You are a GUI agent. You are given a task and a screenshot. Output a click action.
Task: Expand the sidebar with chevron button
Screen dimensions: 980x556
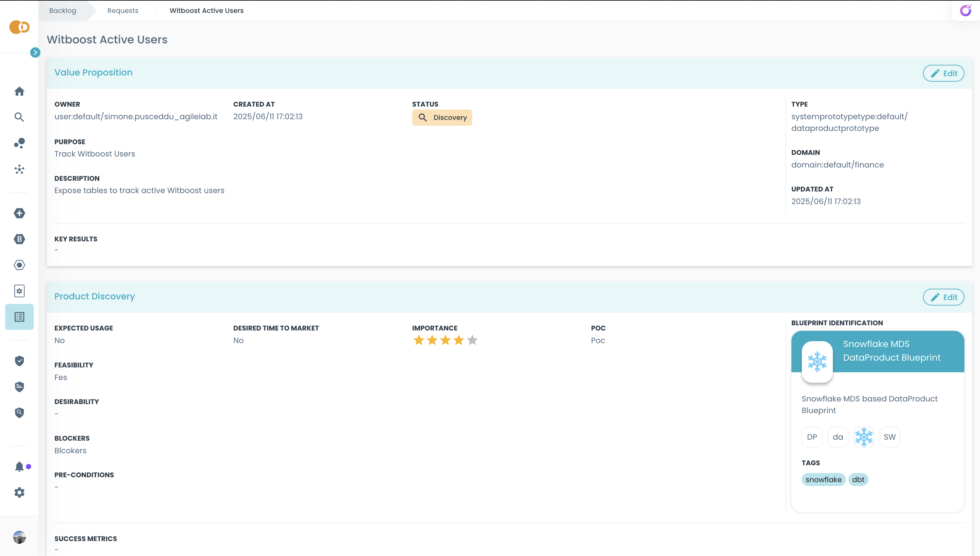pyautogui.click(x=35, y=52)
